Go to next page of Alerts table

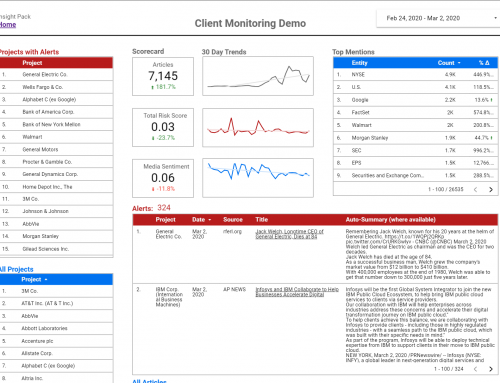(x=491, y=369)
